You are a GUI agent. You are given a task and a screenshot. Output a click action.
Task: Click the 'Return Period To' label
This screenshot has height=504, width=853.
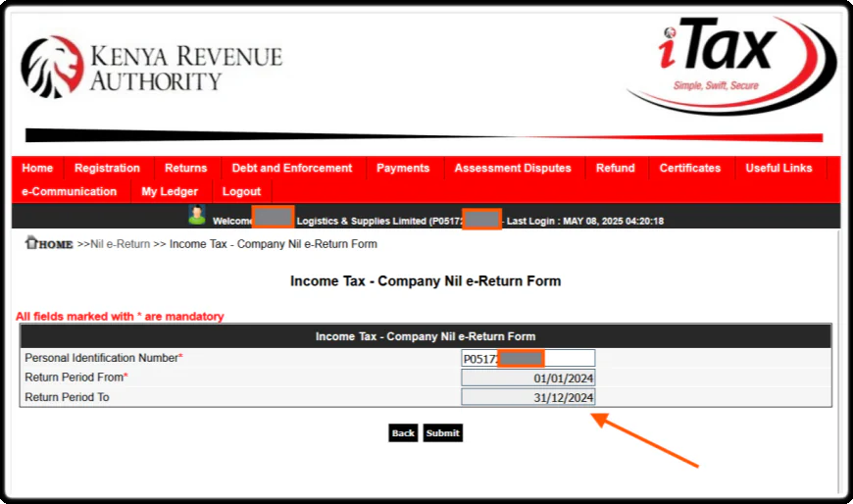(67, 397)
